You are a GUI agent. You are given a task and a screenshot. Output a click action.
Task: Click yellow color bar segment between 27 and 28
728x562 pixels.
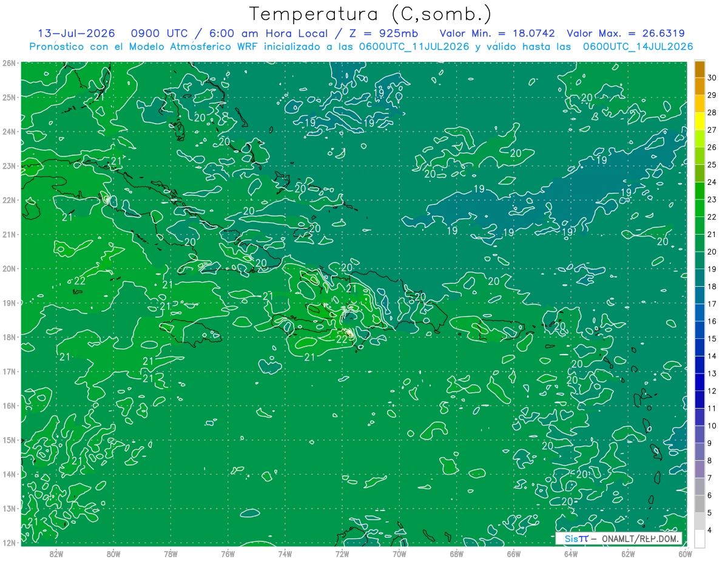pyautogui.click(x=699, y=121)
